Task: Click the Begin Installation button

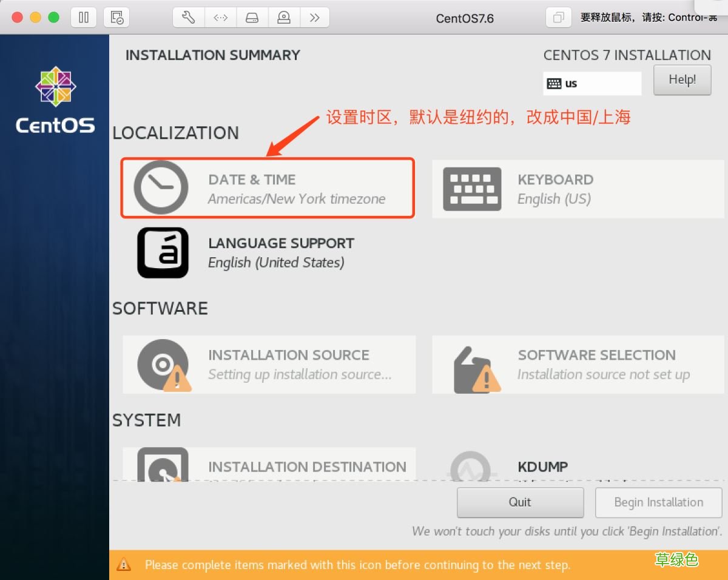Action: point(658,502)
